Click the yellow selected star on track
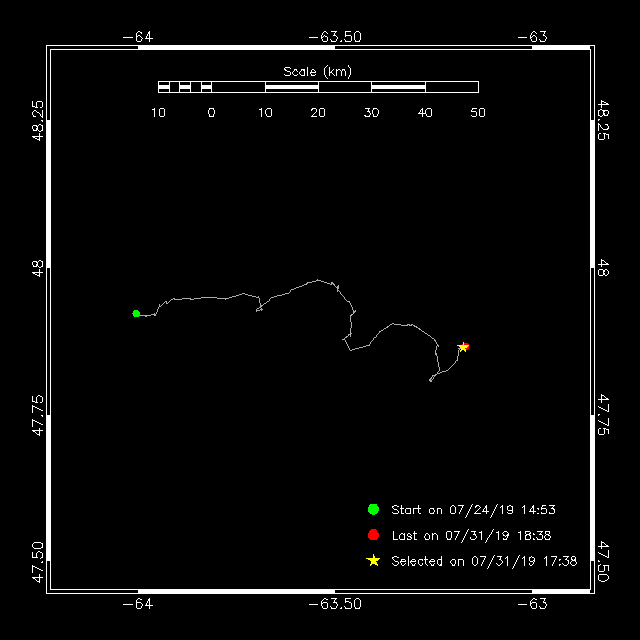The image size is (640, 640). click(x=463, y=347)
